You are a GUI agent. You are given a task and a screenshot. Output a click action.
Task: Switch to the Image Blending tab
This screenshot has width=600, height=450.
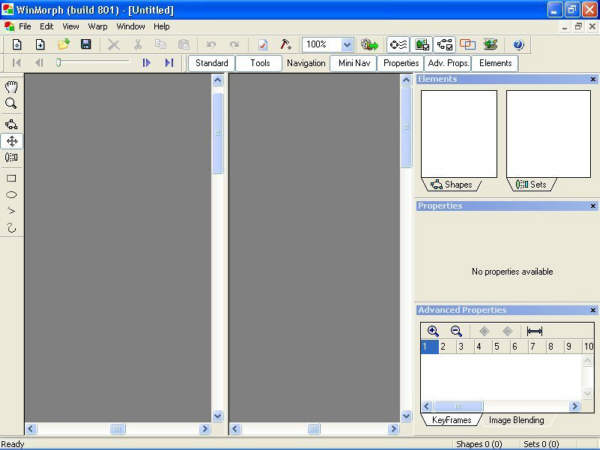click(x=516, y=420)
